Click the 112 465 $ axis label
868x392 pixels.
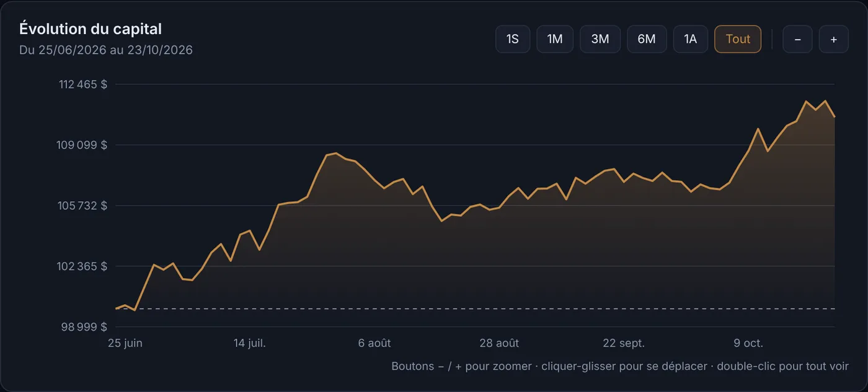point(83,84)
